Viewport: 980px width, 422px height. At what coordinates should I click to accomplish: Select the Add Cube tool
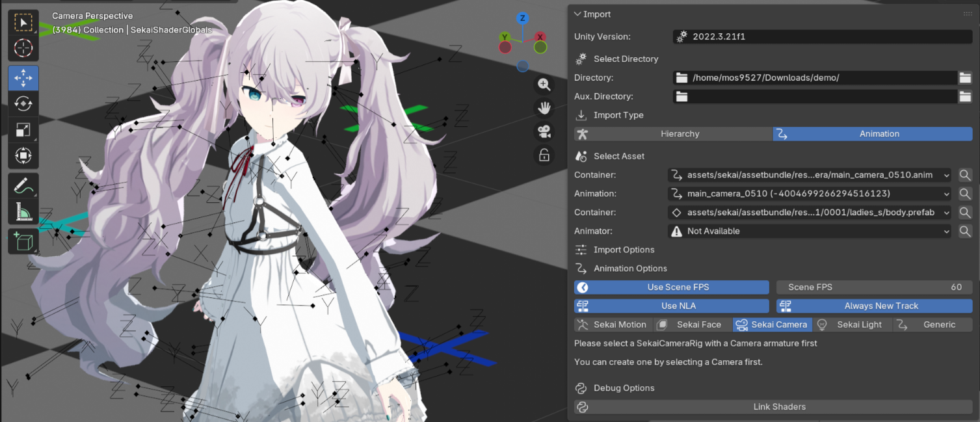23,241
